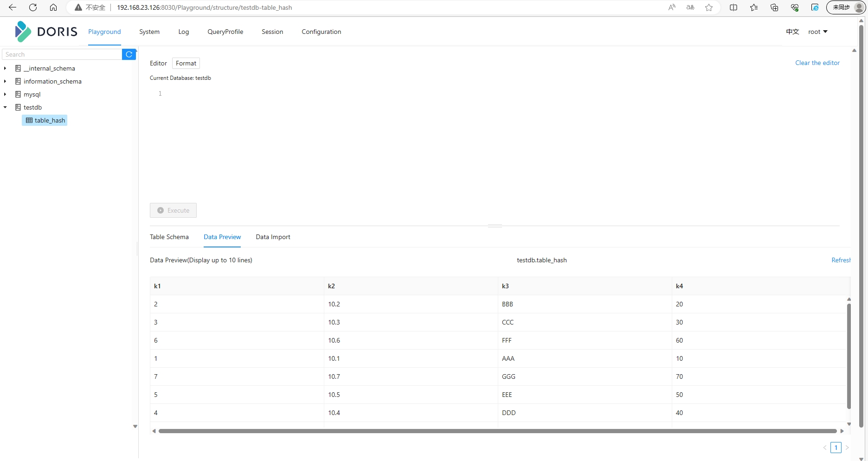The image size is (868, 461).
Task: Refresh database tree with blue reload icon
Action: [129, 54]
